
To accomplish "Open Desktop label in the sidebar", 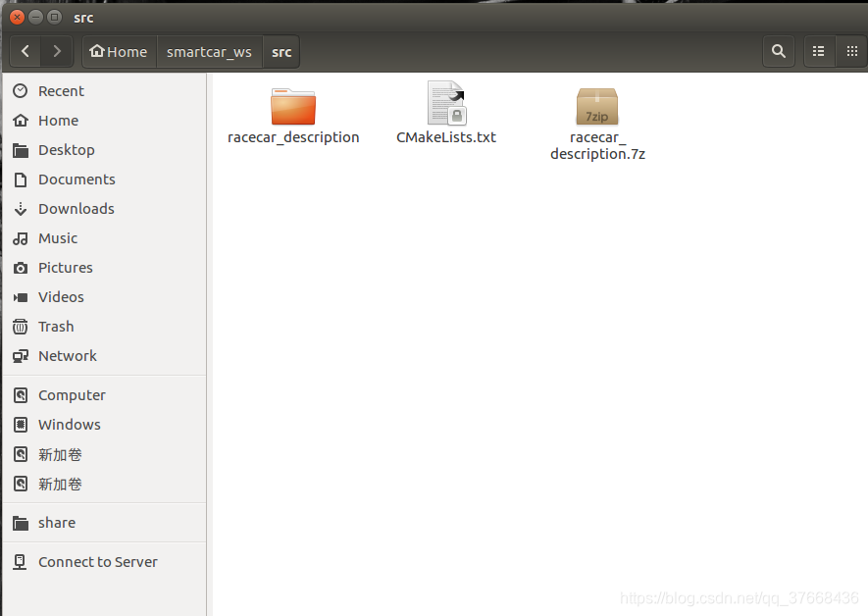I will click(67, 150).
